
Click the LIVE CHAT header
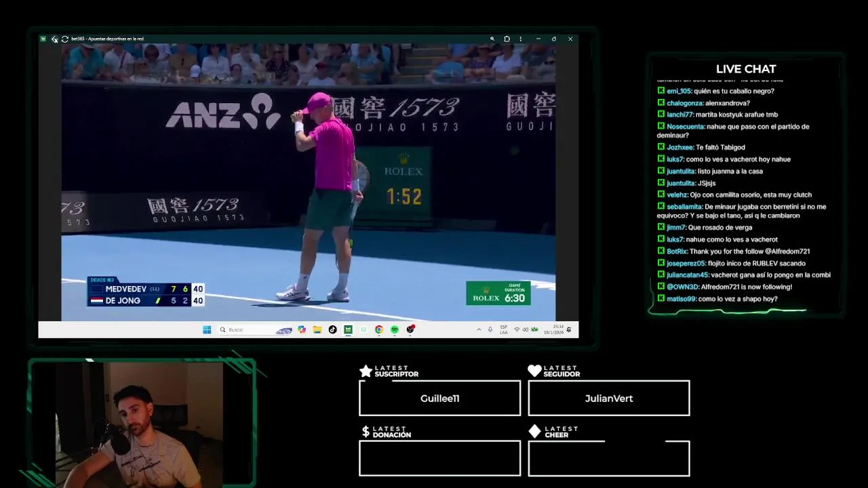pos(746,69)
